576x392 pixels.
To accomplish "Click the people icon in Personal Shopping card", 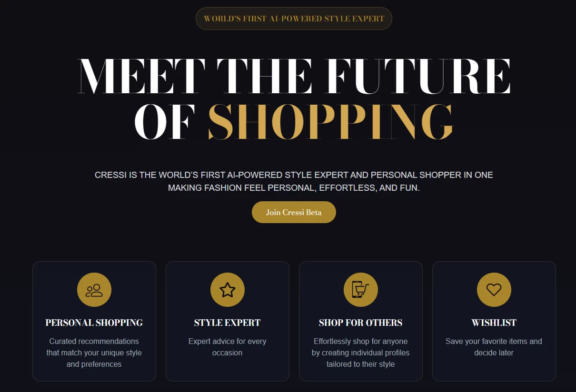I will (x=94, y=290).
